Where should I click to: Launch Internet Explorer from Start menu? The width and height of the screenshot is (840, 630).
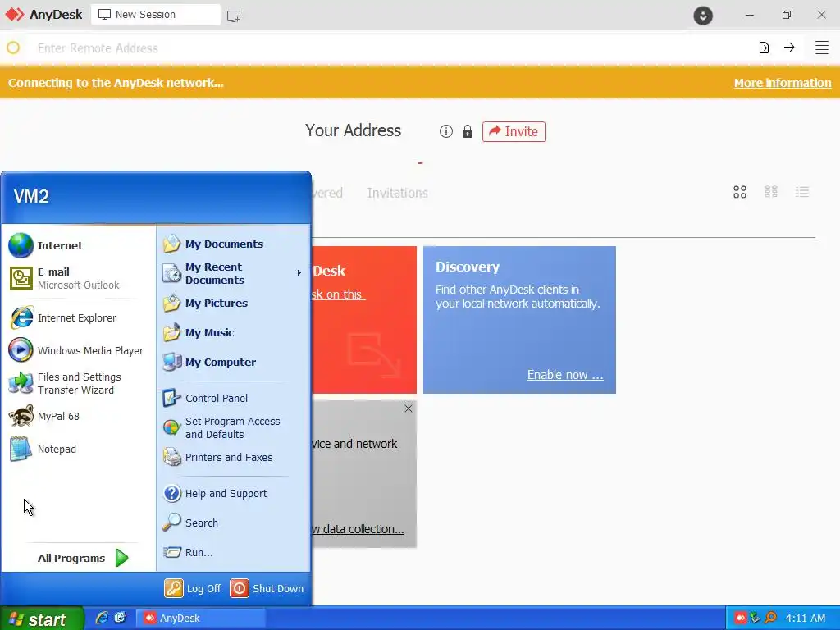click(78, 317)
